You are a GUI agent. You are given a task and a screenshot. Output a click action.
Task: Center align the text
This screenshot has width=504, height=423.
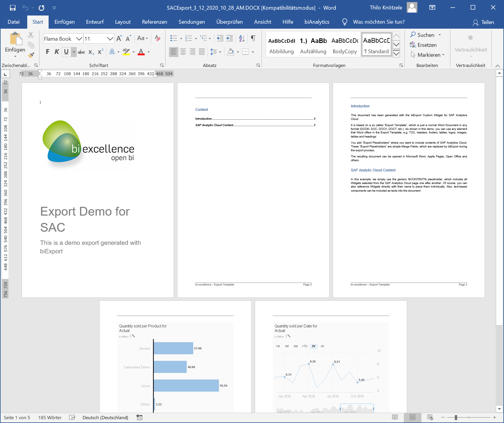[x=183, y=52]
